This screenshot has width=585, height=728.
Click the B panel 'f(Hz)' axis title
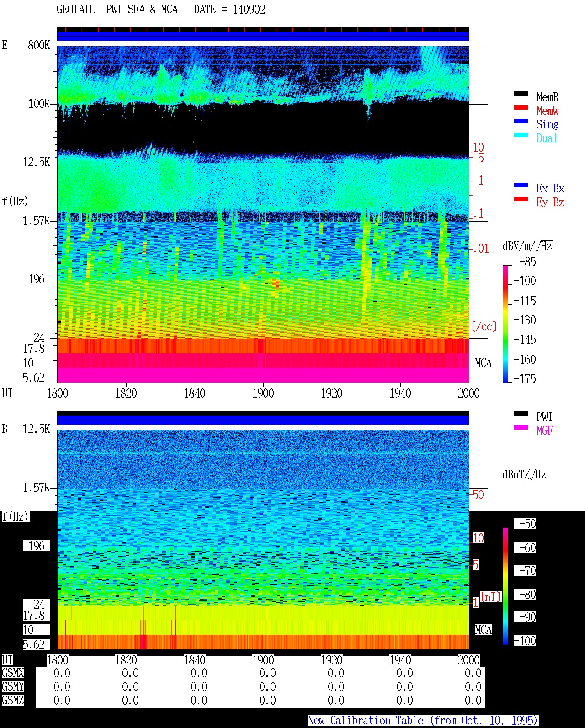(15, 517)
